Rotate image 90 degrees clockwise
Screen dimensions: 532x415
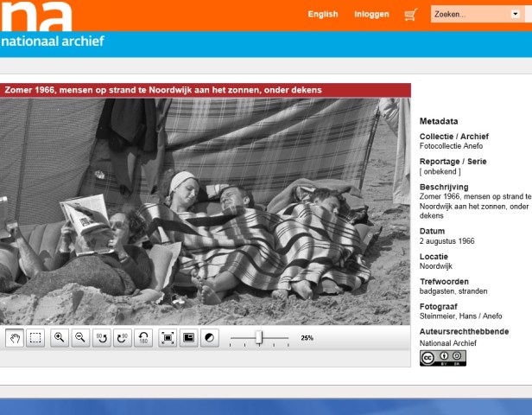123,338
